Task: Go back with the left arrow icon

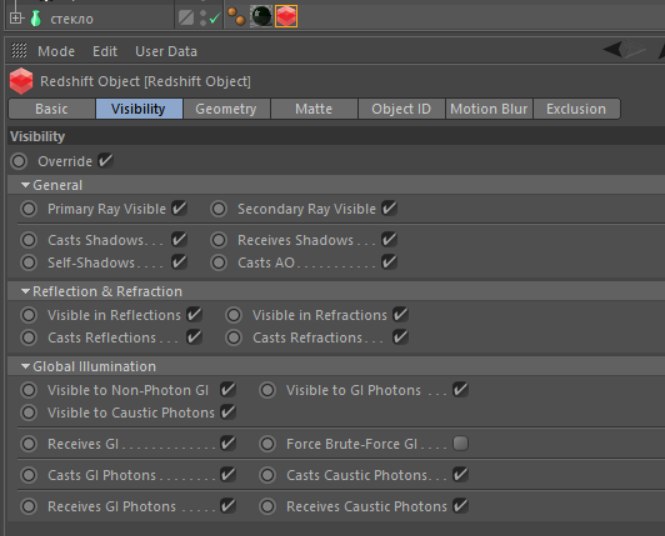Action: click(613, 49)
